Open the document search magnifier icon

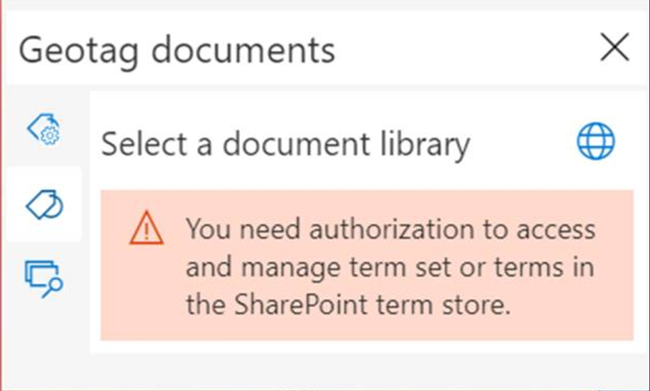click(44, 279)
